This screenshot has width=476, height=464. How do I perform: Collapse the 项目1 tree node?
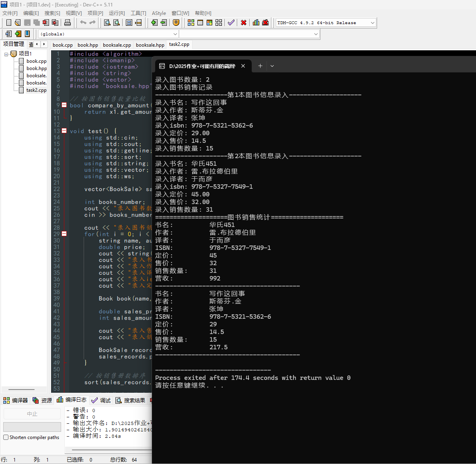click(6, 54)
